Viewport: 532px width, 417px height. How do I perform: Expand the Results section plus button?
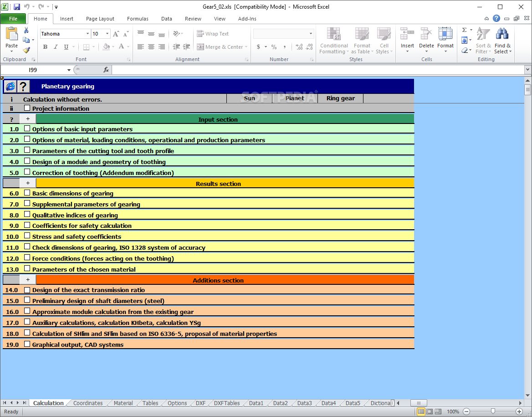(x=28, y=183)
